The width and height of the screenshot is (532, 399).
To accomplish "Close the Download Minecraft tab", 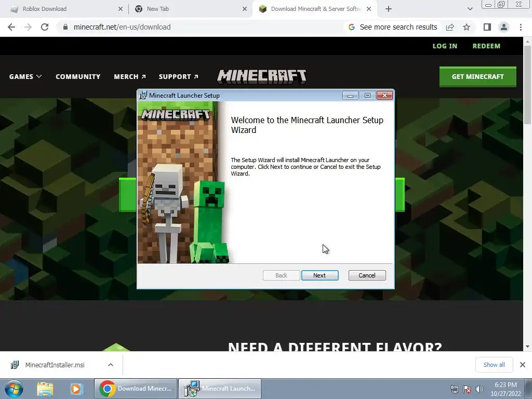I will [x=369, y=9].
